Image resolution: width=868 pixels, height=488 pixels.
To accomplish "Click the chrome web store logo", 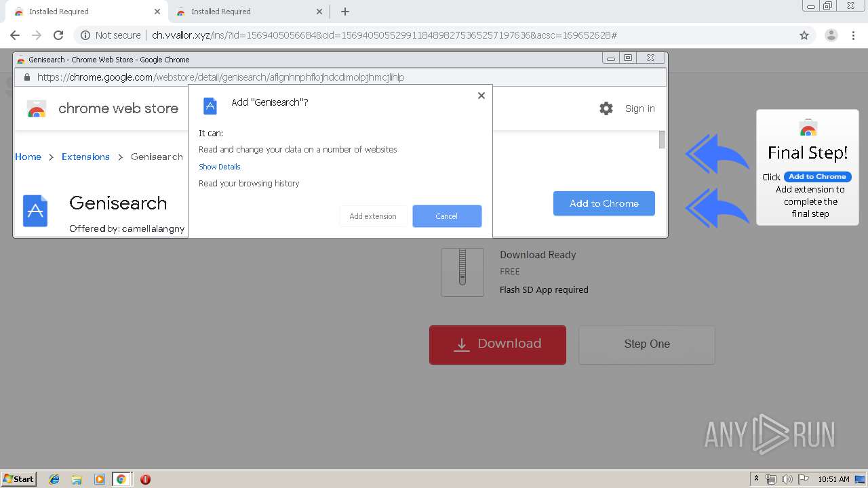I will (102, 108).
